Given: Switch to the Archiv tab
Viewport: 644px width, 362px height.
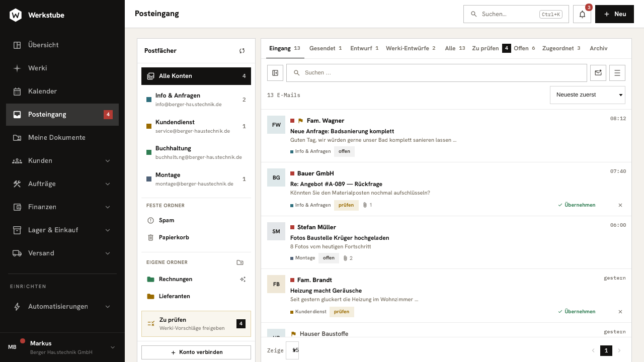Looking at the screenshot, I should coord(599,48).
